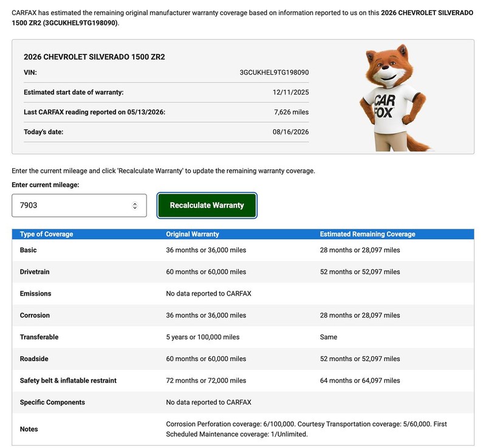Image resolution: width=486 pixels, height=448 pixels.
Task: Click Corrosion remaining 28 months or 28,097 miles
Action: (x=360, y=315)
